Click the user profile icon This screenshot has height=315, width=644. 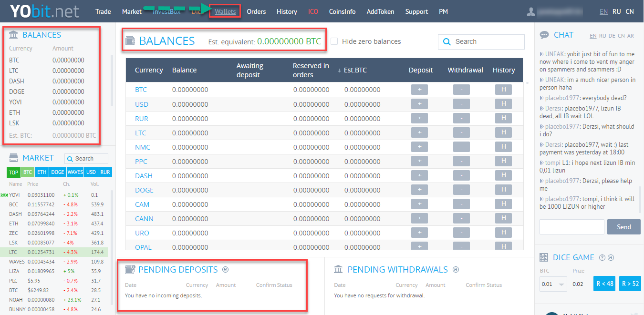pyautogui.click(x=531, y=11)
